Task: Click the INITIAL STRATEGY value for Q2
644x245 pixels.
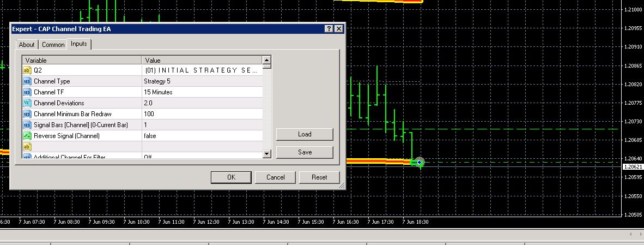Action: (x=202, y=70)
